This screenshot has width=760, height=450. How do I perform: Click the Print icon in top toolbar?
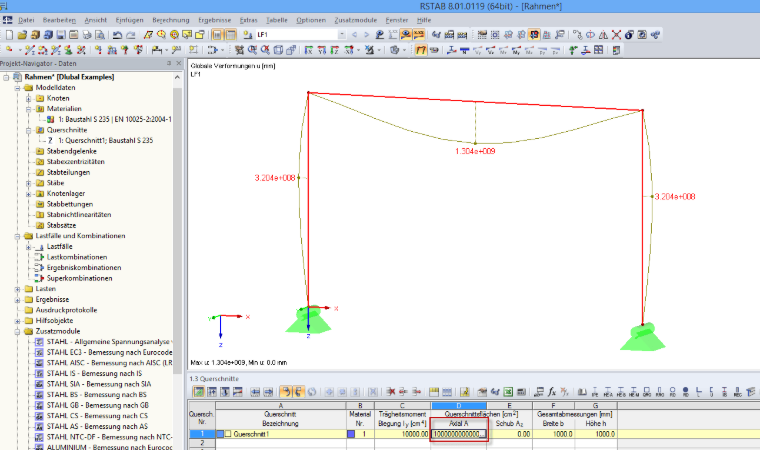(x=87, y=34)
